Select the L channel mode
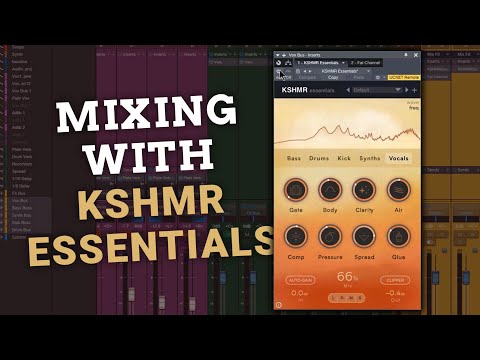480x360 pixels. click(x=334, y=298)
